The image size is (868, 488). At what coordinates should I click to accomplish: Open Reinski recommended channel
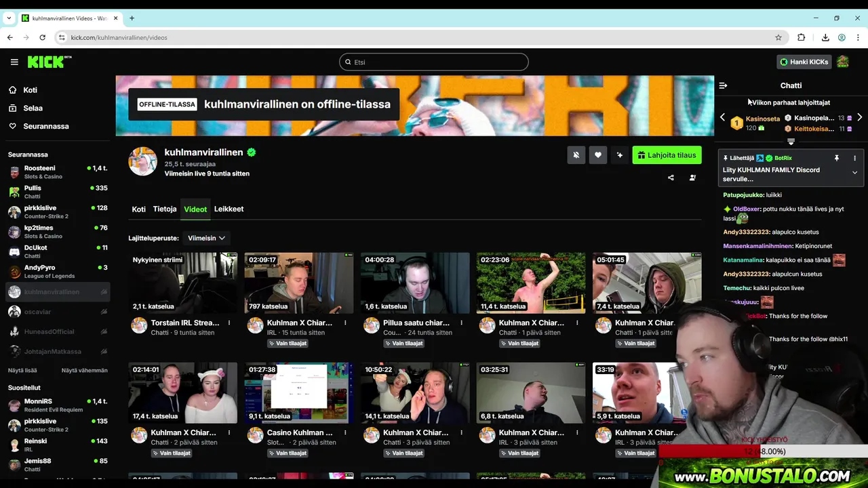point(58,445)
